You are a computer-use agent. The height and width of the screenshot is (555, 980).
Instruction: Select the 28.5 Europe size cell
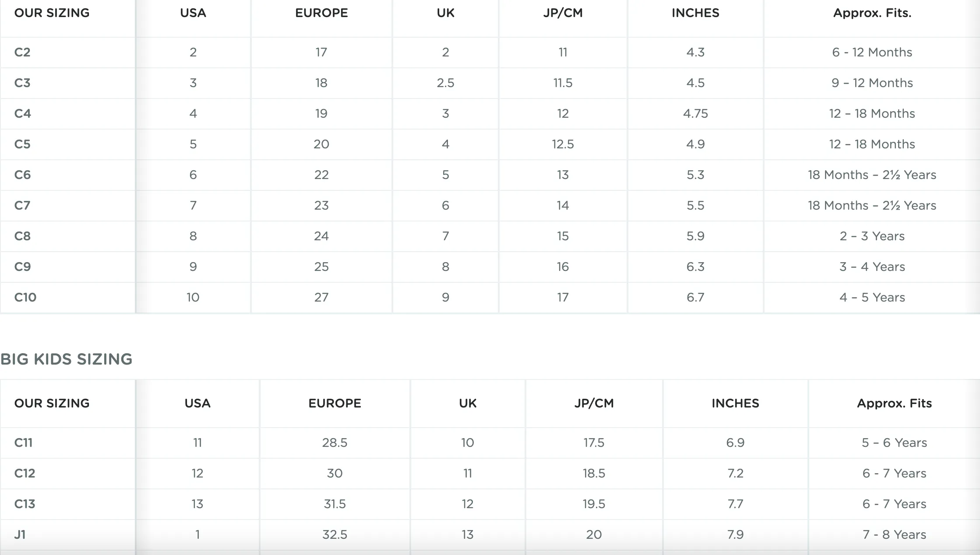(x=335, y=443)
